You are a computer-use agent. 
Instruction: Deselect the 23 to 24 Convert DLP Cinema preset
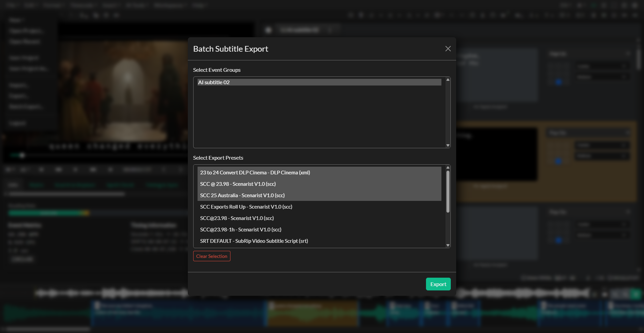coord(302,172)
